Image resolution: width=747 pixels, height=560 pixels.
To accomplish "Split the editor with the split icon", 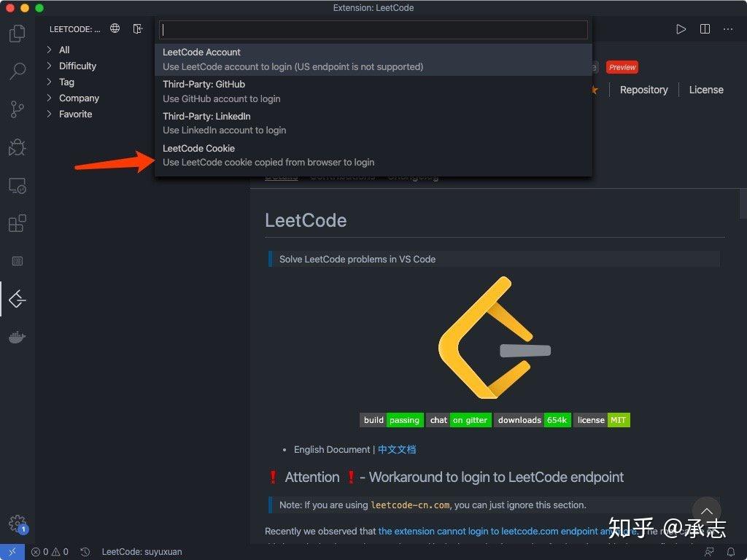I will (x=703, y=28).
